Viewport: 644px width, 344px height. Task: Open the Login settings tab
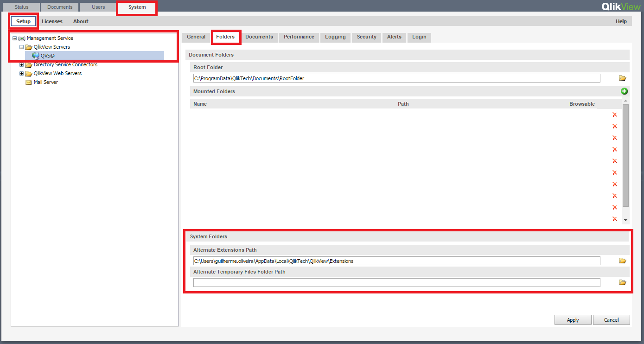click(x=419, y=37)
